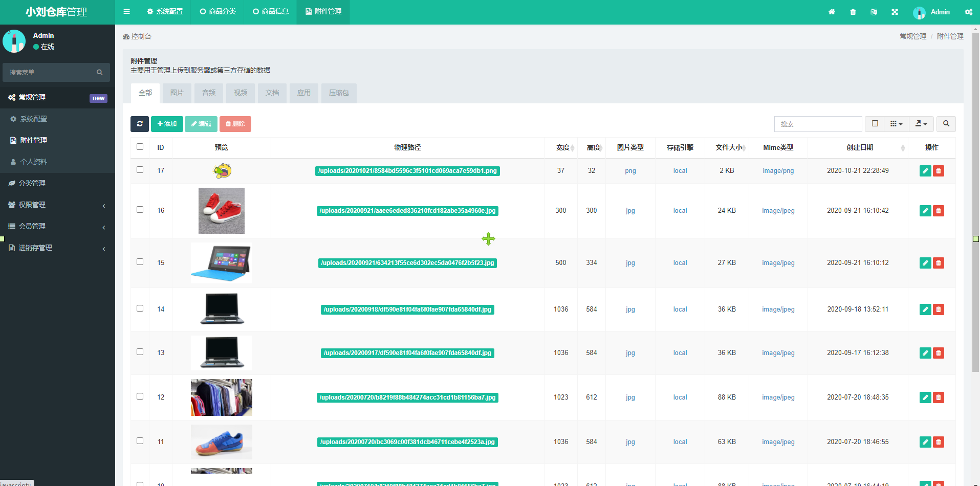Delete row ID 13 with red trash icon
Screen dimensions: 980x486
tap(939, 353)
